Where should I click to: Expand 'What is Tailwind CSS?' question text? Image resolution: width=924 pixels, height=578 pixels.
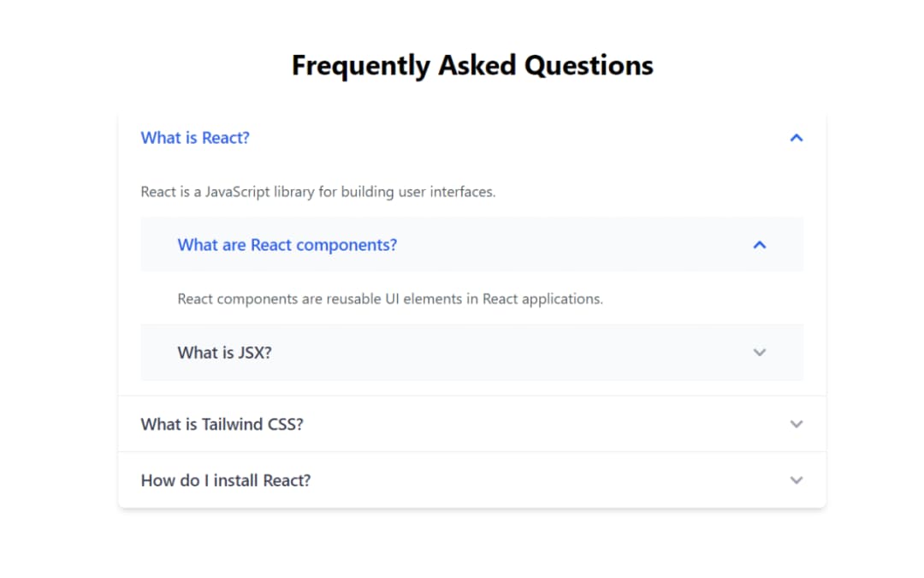(222, 424)
